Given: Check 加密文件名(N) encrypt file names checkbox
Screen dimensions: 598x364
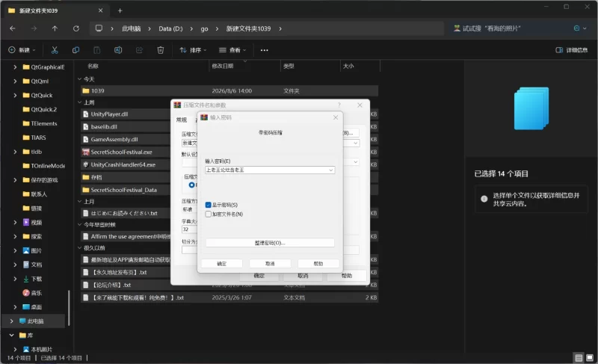Looking at the screenshot, I should click(x=209, y=215).
